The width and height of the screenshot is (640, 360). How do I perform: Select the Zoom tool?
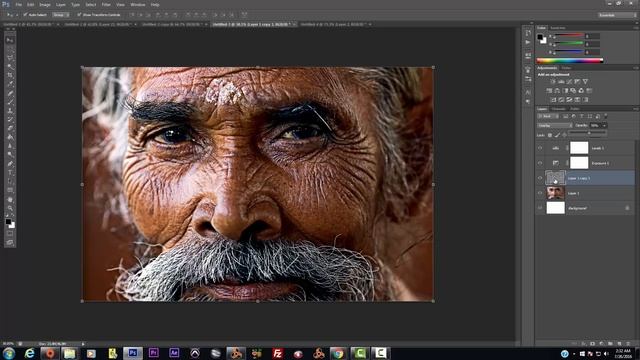coord(10,208)
